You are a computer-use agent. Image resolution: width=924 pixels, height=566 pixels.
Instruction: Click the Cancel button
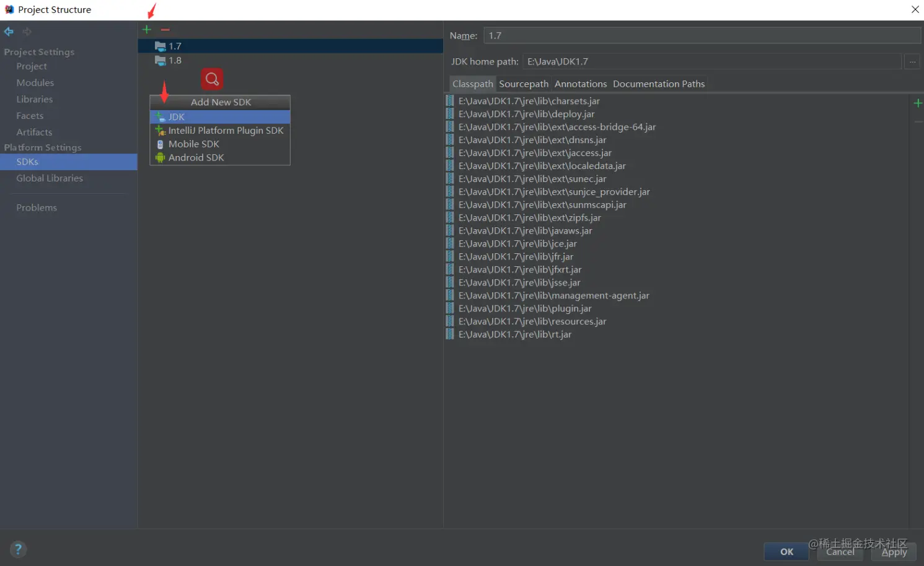840,552
